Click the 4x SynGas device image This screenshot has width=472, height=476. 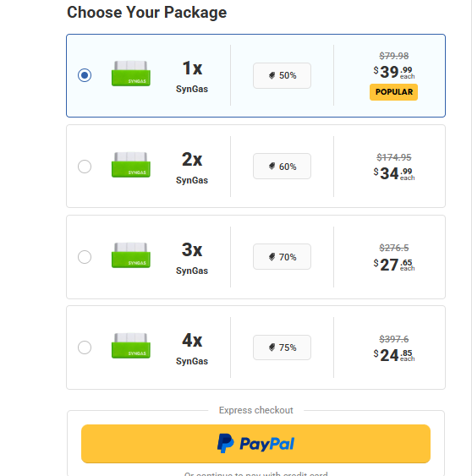[x=131, y=346]
